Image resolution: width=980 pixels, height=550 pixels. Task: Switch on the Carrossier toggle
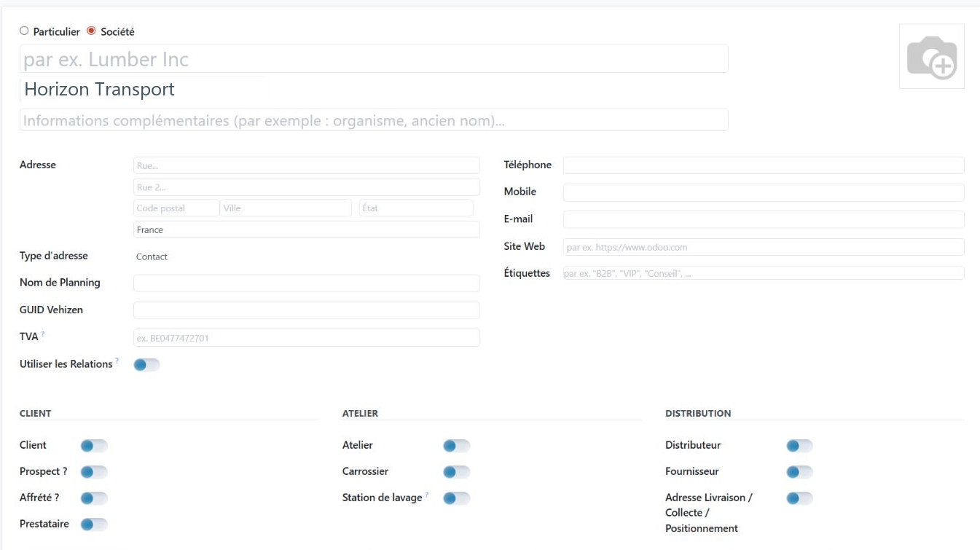coord(457,472)
